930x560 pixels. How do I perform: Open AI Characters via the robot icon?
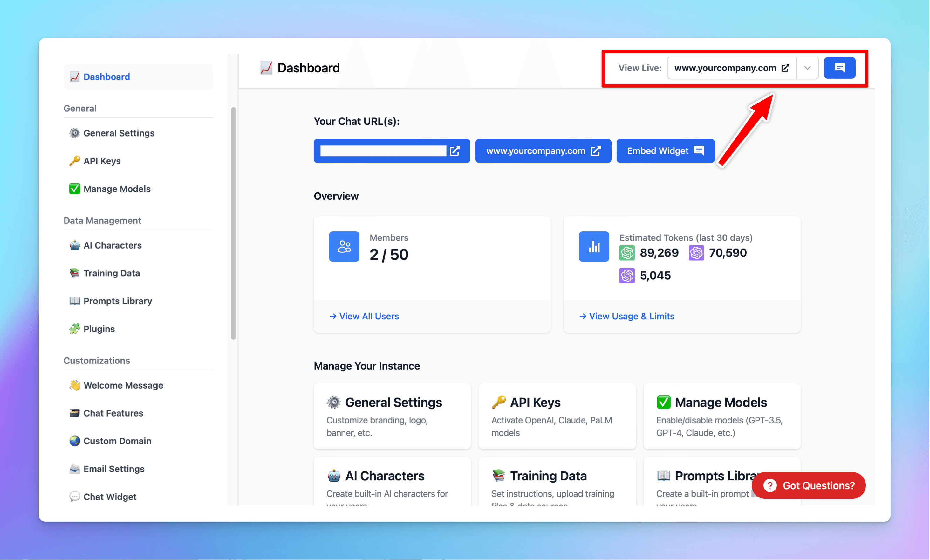[x=74, y=245]
